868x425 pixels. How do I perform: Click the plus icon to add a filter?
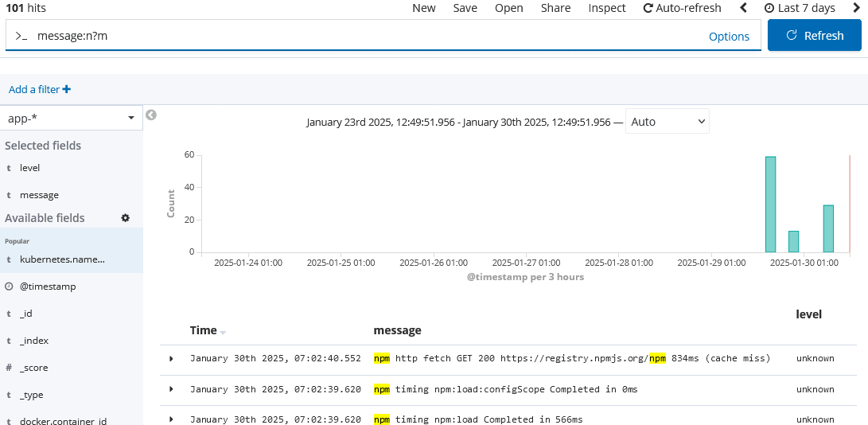click(x=67, y=90)
